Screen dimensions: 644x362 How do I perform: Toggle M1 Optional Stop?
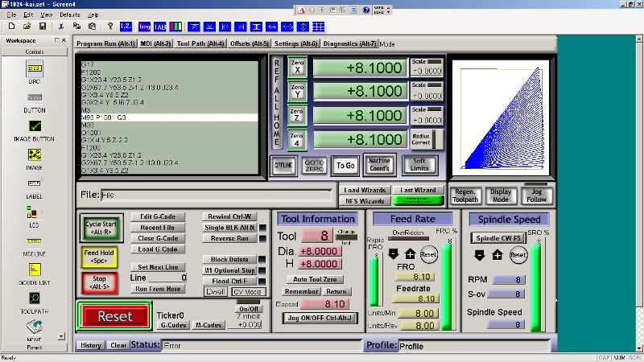[229, 270]
